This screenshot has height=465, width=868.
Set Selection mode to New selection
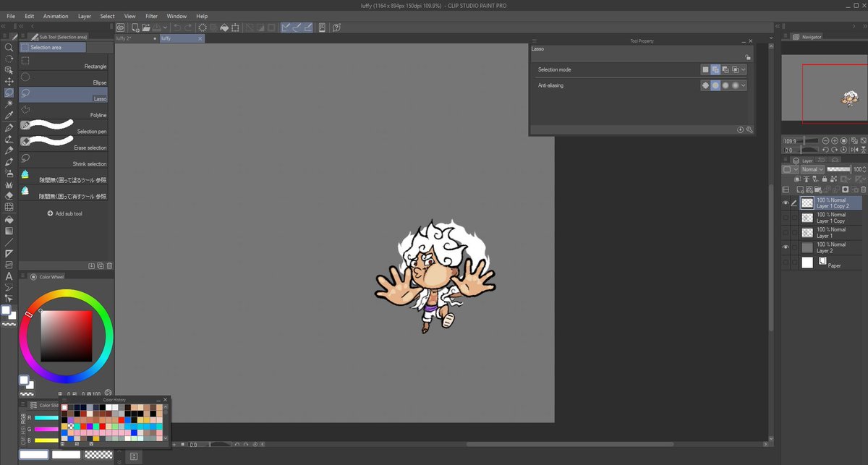pos(705,69)
